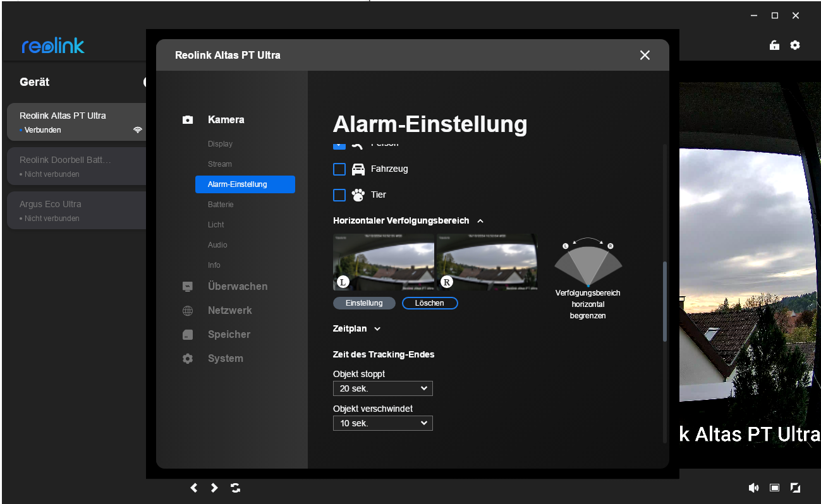This screenshot has height=504, width=821.
Task: Click the Löschen button
Action: pyautogui.click(x=430, y=303)
